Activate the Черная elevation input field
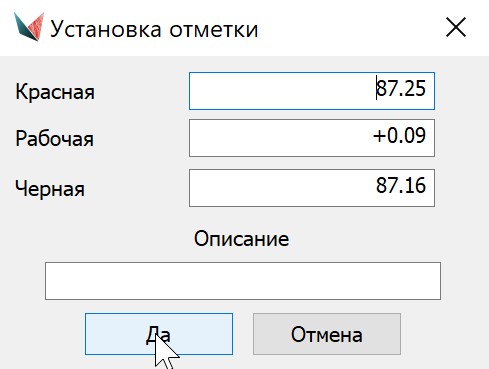Viewport: 489px width, 369px height. [312, 188]
